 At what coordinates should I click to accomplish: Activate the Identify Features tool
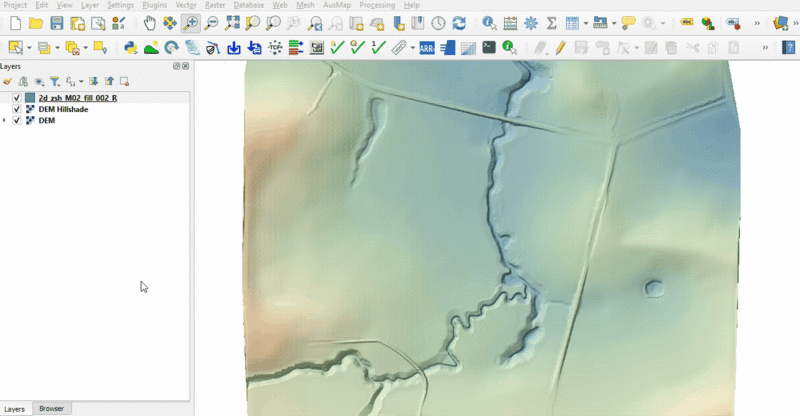[489, 23]
